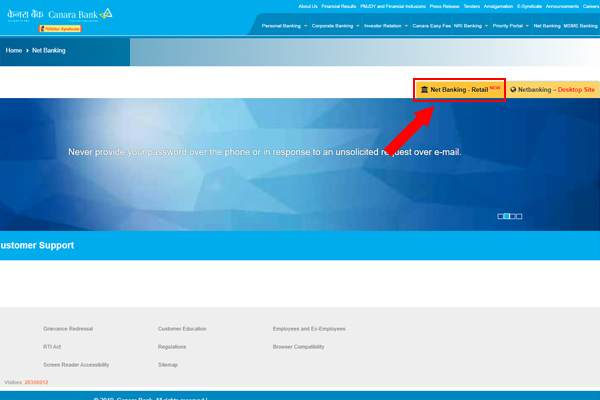
Task: Click the visitors count 28356012
Action: [x=36, y=382]
